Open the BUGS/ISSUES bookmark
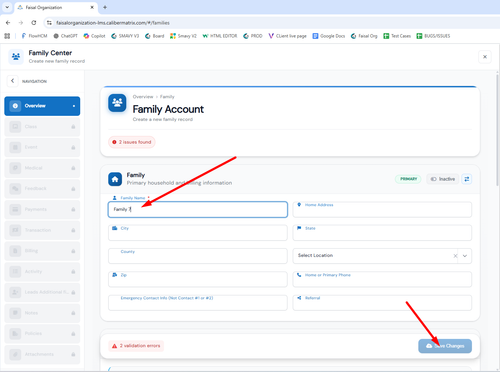Viewport: 500px width, 372px height. click(x=433, y=36)
